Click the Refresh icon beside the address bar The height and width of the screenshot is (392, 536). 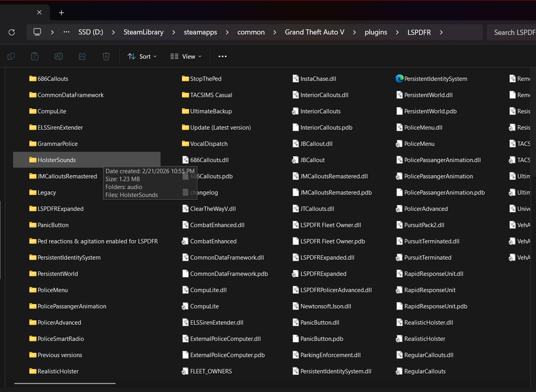[11, 32]
